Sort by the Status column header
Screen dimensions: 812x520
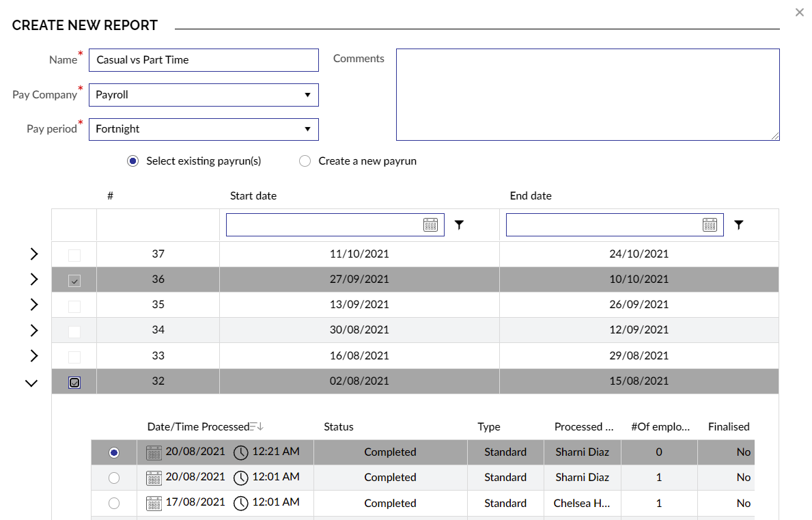339,427
